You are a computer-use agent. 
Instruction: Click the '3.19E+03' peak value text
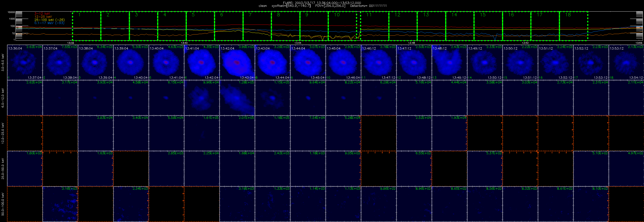pos(246,188)
